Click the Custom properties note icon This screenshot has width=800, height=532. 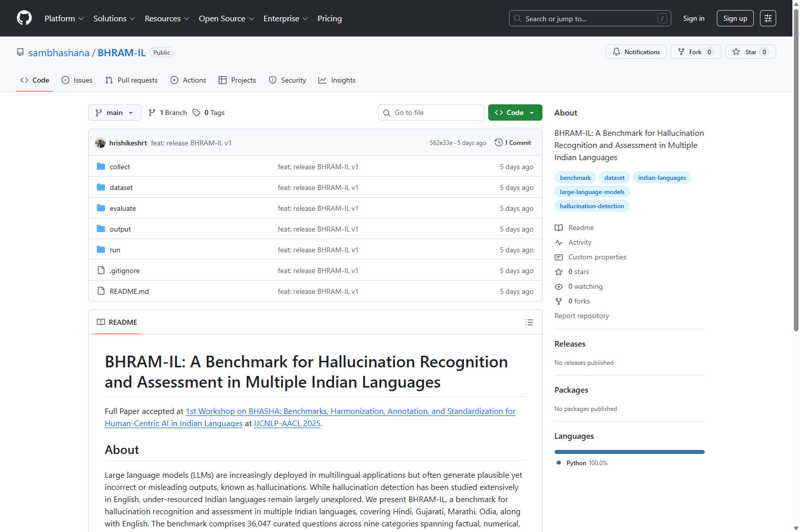point(559,257)
